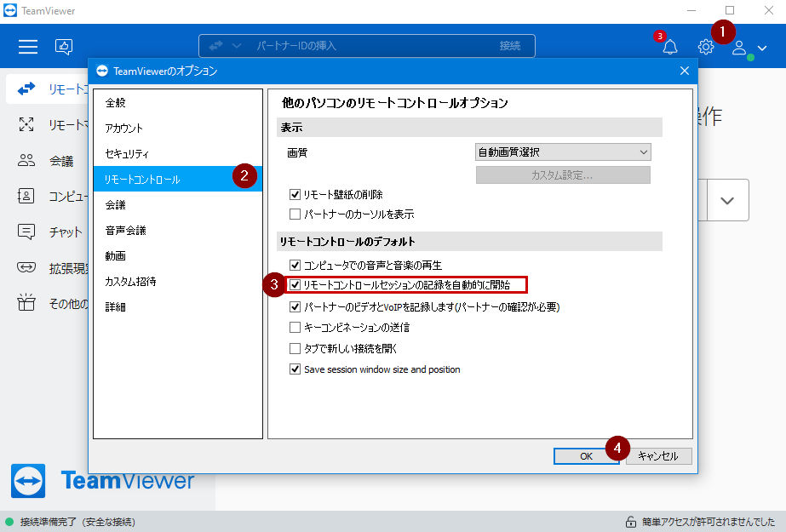The width and height of the screenshot is (786, 532).
Task: Click the green connection status indicator
Action: pyautogui.click(x=9, y=522)
